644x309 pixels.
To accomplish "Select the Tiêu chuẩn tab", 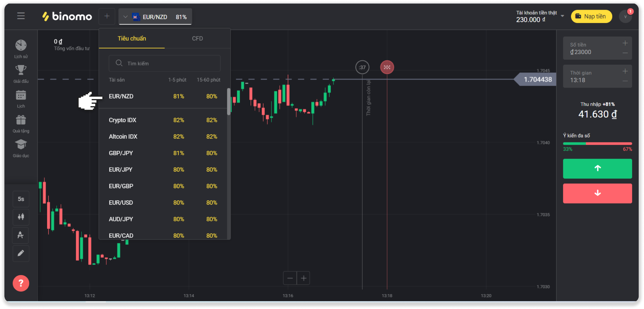I will pyautogui.click(x=132, y=39).
